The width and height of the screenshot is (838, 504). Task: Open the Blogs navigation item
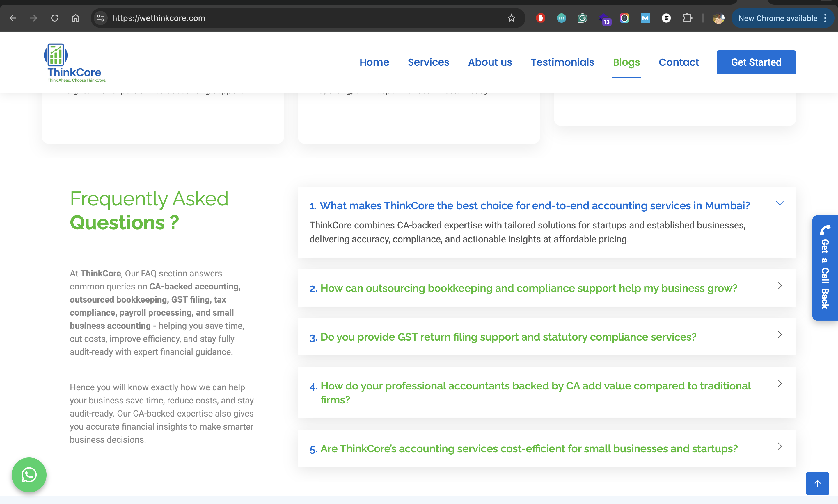click(x=626, y=62)
